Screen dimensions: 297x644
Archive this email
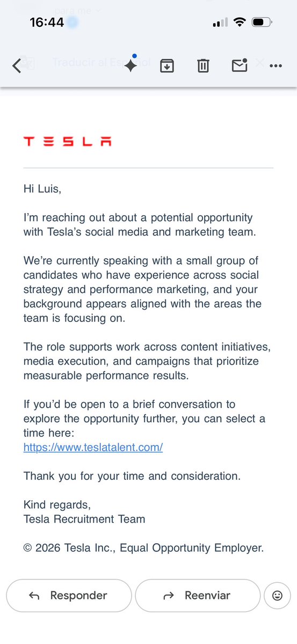coord(167,65)
